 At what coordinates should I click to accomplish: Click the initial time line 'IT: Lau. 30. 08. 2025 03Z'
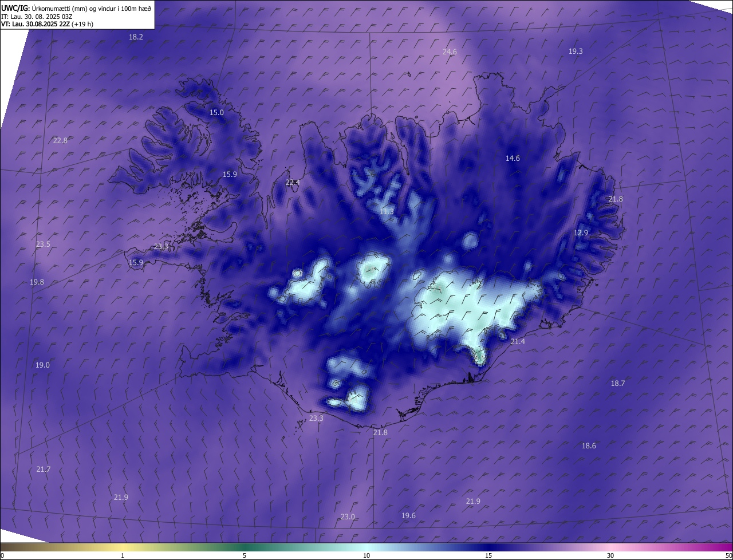(x=38, y=17)
